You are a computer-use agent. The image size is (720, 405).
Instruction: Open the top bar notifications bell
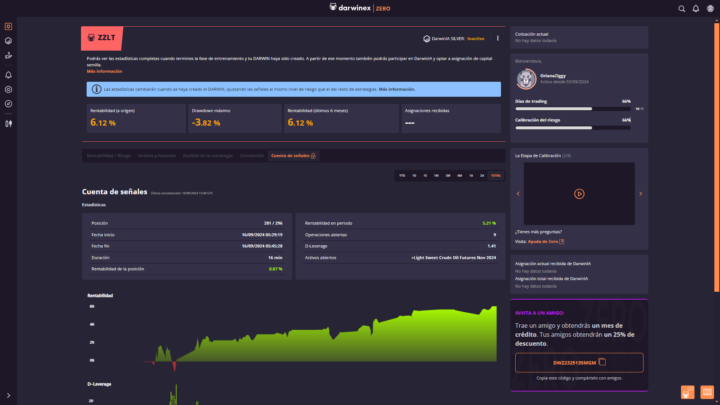(x=695, y=8)
